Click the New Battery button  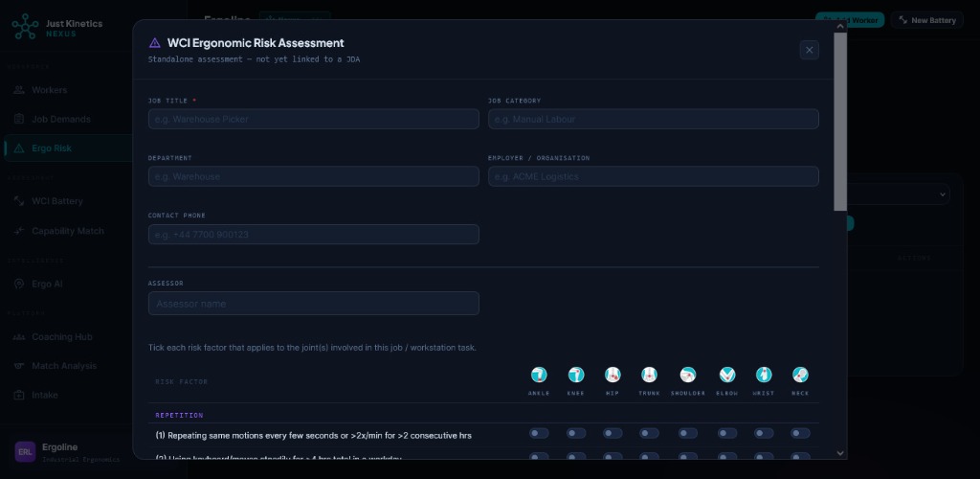[x=927, y=20]
